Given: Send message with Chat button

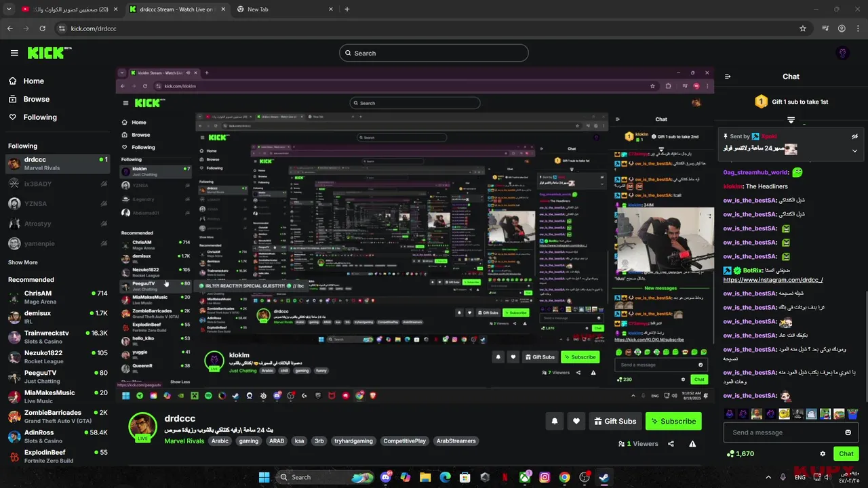Looking at the screenshot, I should pyautogui.click(x=846, y=453).
